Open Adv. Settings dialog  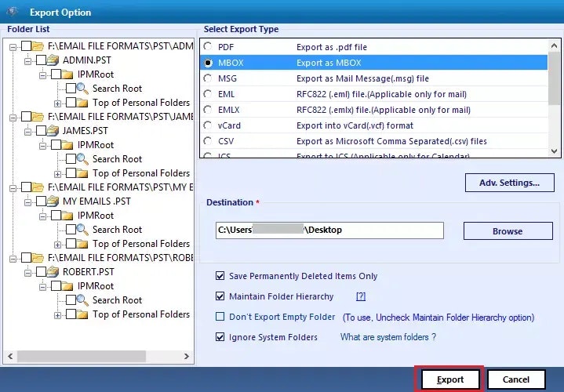tap(509, 183)
